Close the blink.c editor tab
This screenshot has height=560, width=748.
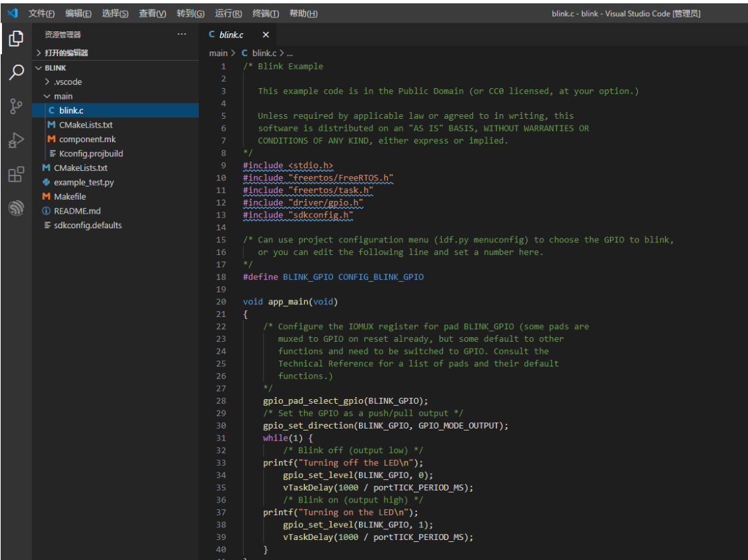[266, 35]
